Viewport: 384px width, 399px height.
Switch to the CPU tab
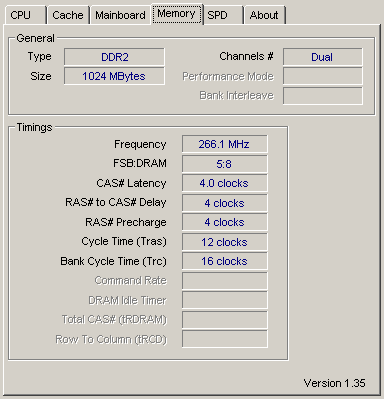[25, 15]
